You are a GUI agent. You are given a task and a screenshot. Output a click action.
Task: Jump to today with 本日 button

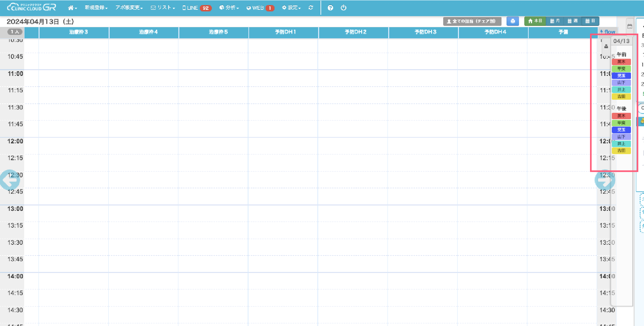pyautogui.click(x=535, y=21)
